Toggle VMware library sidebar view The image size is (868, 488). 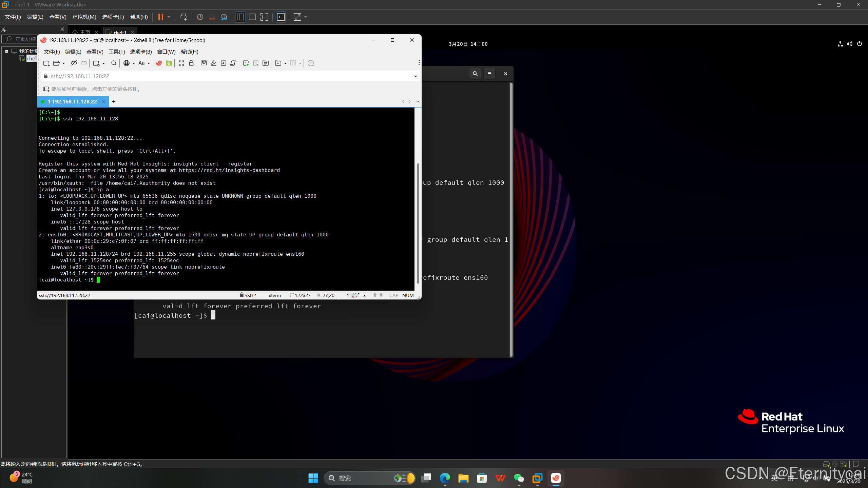pos(240,17)
